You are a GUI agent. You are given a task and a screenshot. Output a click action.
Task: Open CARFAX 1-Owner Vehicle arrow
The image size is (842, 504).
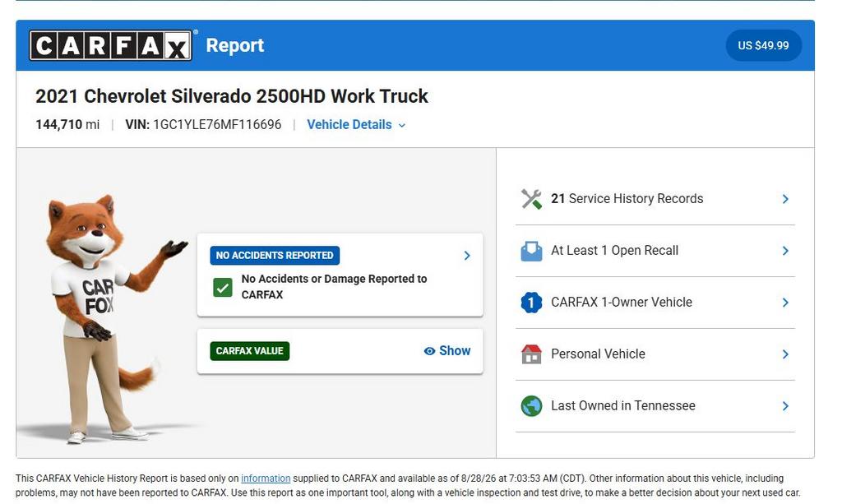785,303
